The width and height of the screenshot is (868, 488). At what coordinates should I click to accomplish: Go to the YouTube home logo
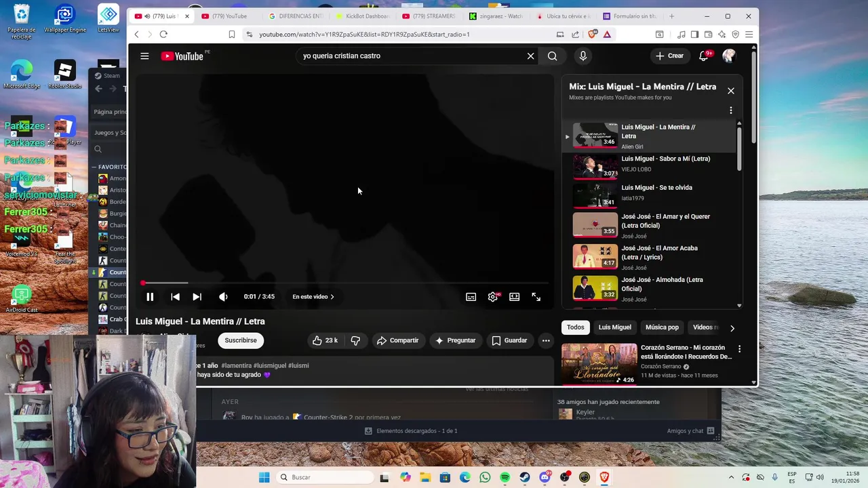point(182,56)
